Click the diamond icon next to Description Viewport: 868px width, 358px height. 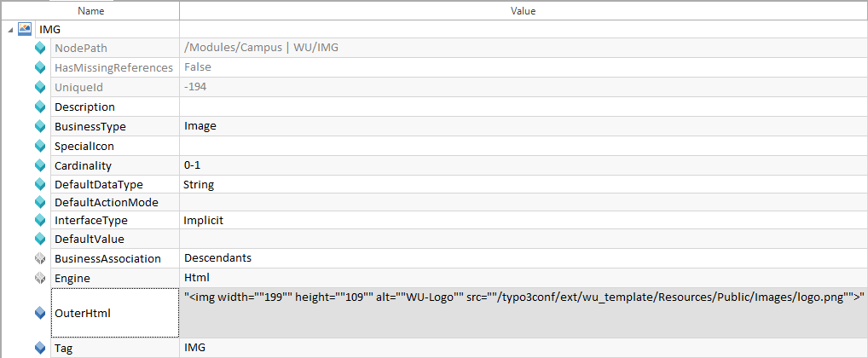coord(39,107)
